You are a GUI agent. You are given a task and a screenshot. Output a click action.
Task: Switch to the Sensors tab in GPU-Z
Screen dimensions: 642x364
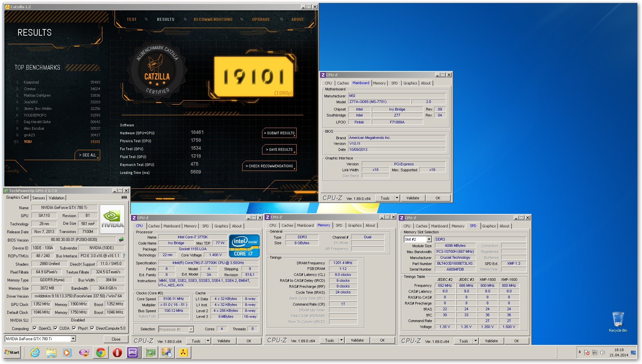39,198
